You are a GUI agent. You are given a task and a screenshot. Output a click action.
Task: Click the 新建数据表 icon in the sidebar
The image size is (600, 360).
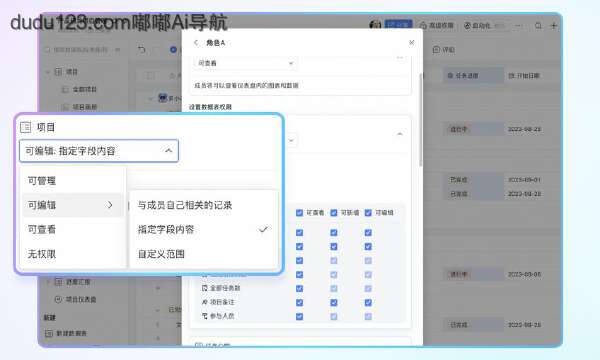(x=49, y=333)
